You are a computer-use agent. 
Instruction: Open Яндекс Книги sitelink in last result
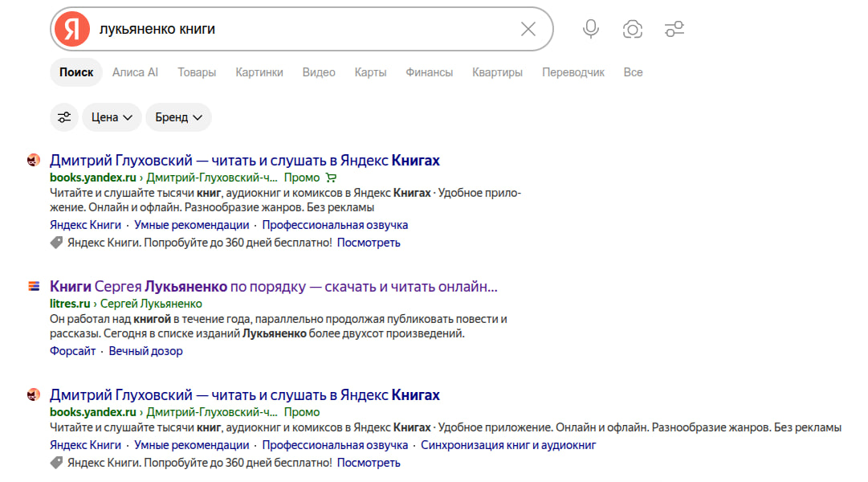(85, 445)
